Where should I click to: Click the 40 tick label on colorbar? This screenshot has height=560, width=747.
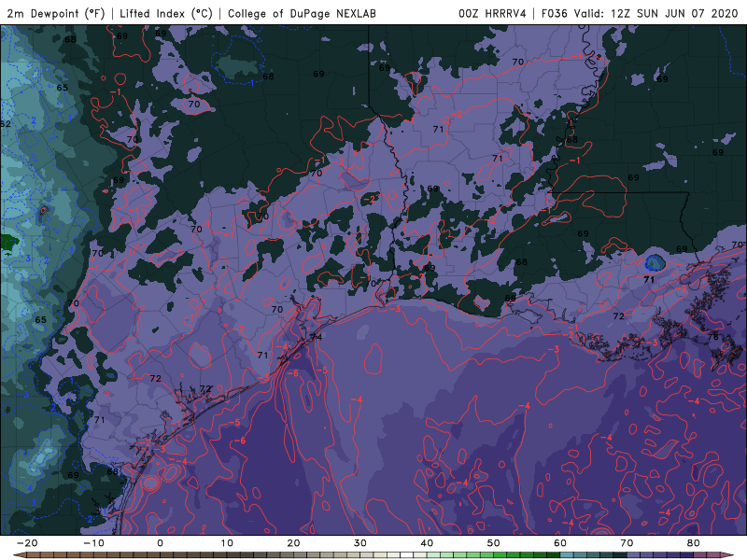click(427, 543)
